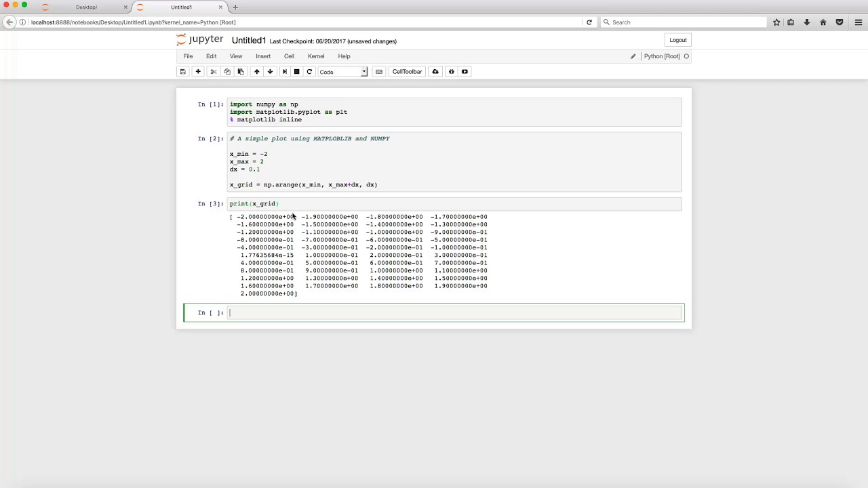Move the selected cell up

(x=256, y=72)
